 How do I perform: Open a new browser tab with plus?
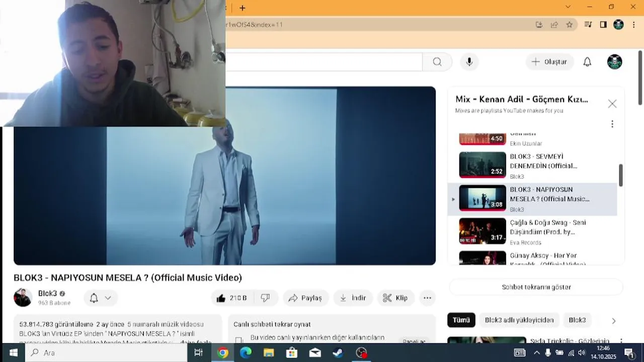coord(243,8)
